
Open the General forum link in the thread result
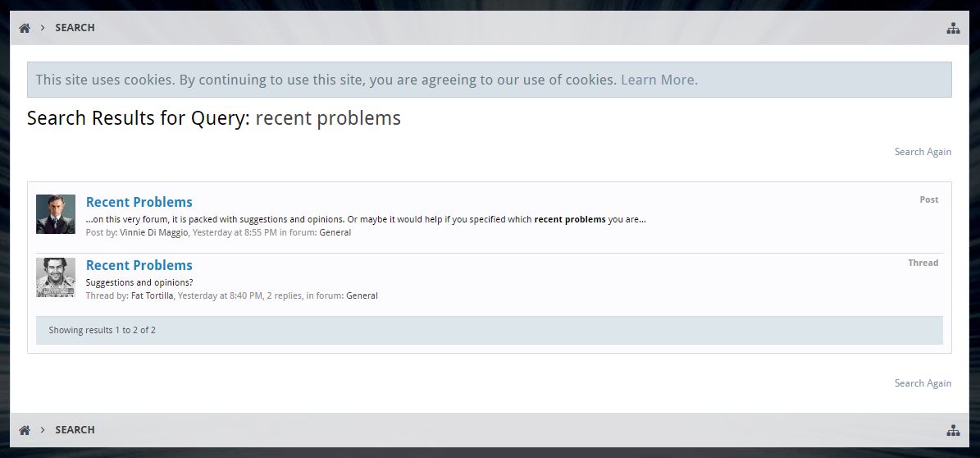[x=362, y=295]
